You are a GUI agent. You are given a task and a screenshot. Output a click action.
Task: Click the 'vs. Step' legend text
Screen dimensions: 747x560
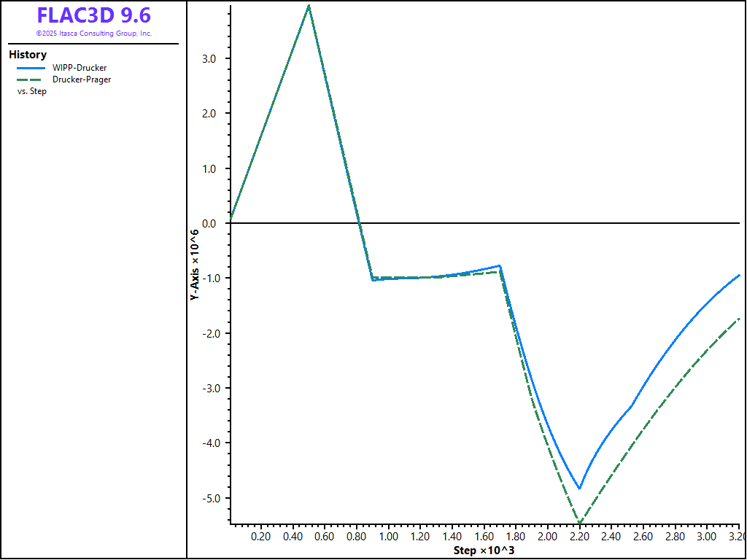(31, 91)
